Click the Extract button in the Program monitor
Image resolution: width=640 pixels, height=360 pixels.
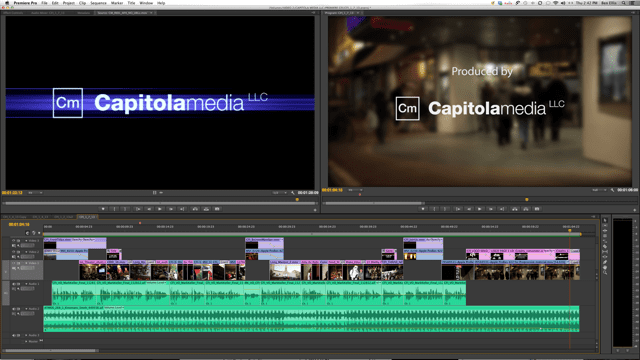coord(526,209)
